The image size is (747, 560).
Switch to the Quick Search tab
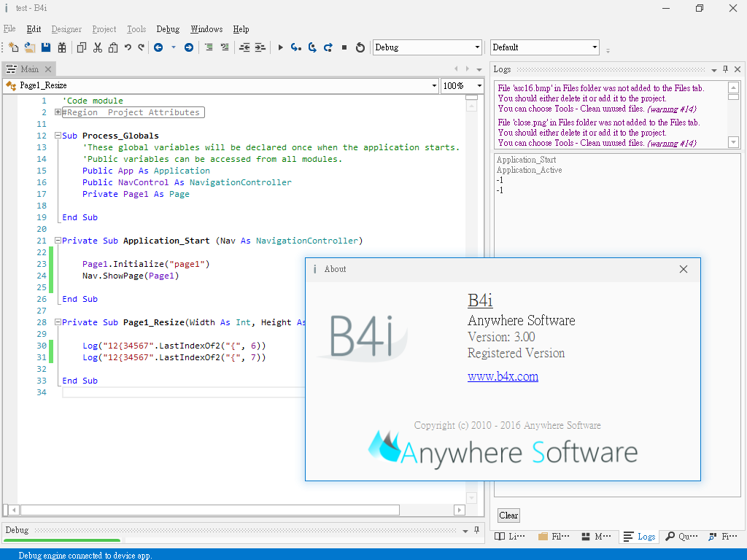(x=681, y=537)
